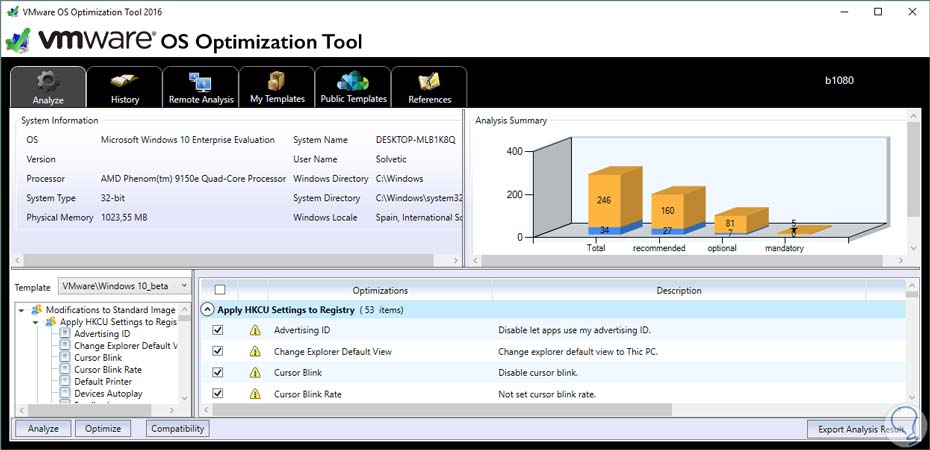The image size is (930, 450).
Task: Click the Description column header
Action: coord(679,291)
